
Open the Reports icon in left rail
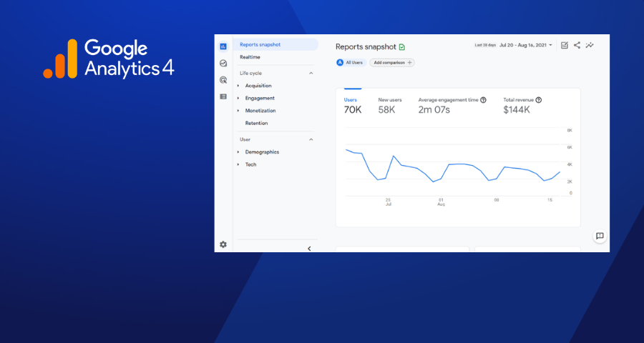click(223, 46)
